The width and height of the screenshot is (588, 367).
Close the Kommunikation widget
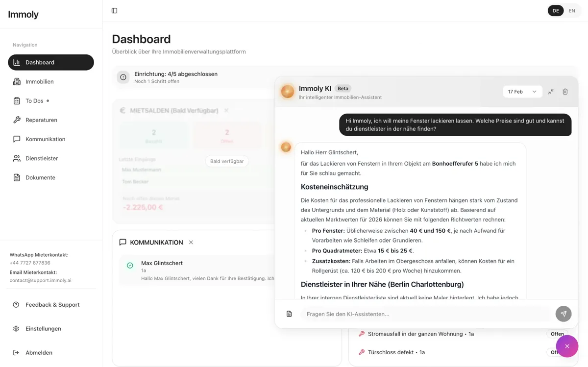coord(191,243)
